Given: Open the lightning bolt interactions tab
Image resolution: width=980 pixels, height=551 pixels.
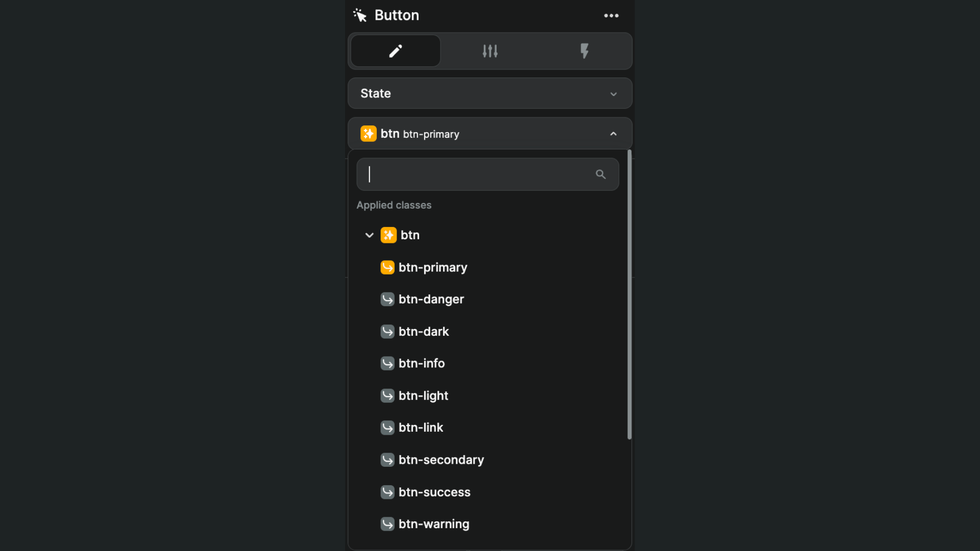Looking at the screenshot, I should (x=584, y=51).
